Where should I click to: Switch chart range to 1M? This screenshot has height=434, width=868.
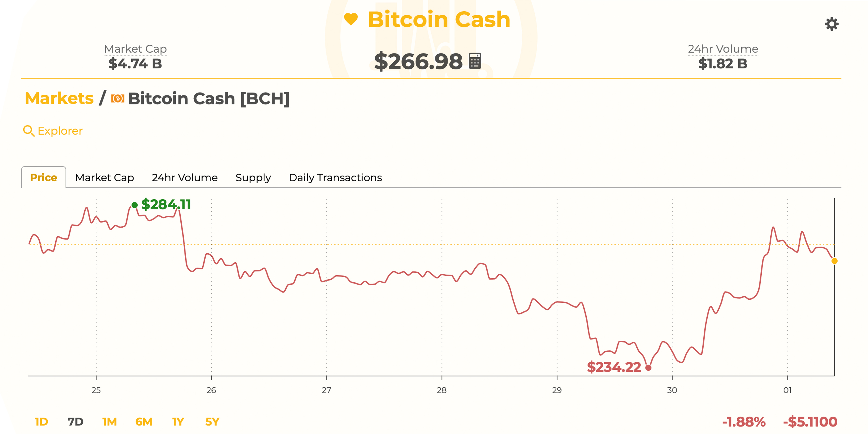[109, 422]
